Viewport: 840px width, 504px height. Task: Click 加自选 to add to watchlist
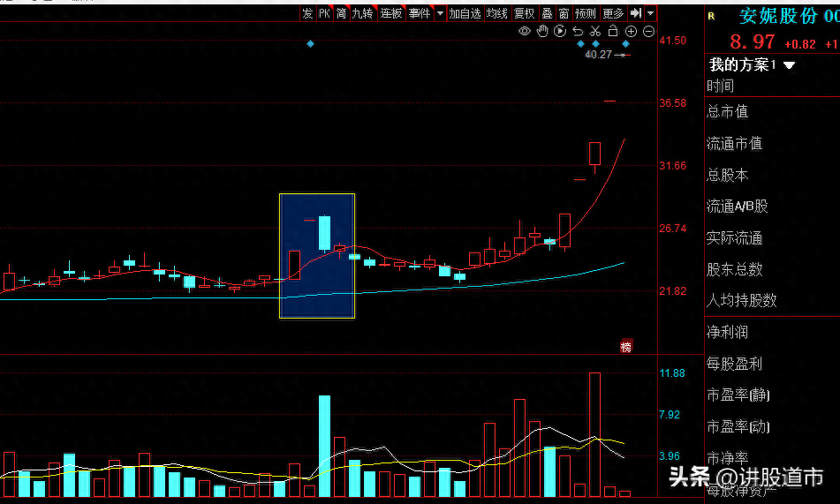tap(465, 13)
